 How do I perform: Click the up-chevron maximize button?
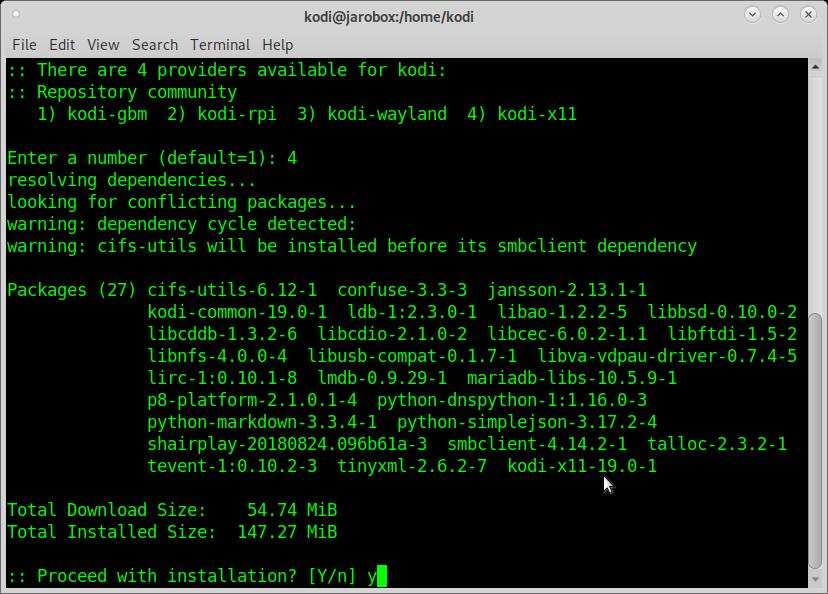click(781, 16)
